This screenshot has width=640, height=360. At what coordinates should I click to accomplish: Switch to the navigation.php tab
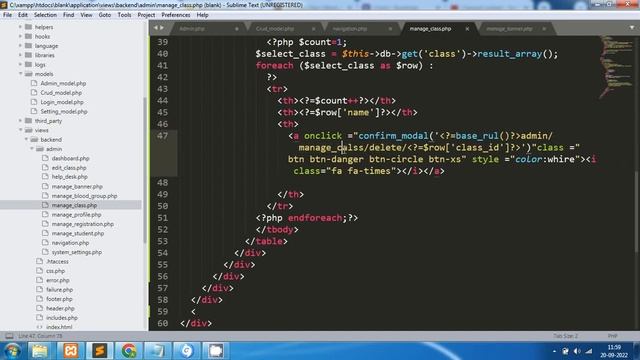point(350,29)
